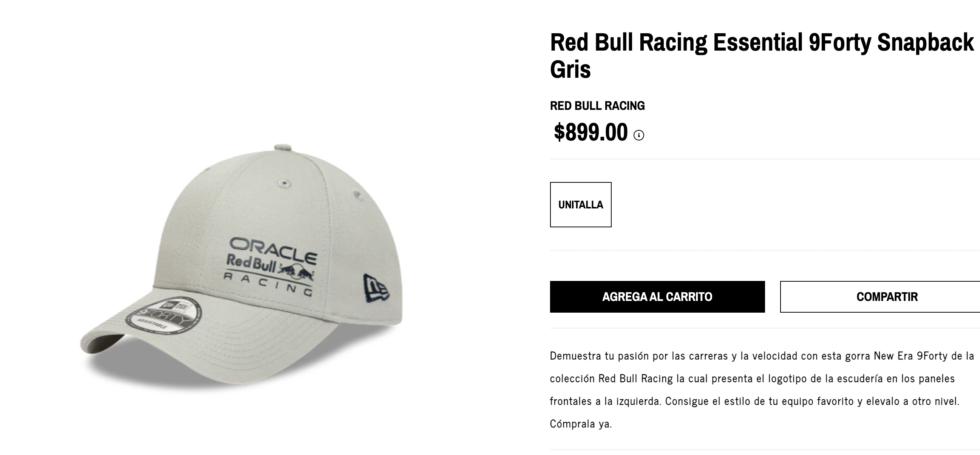Click the info icon beside the $899.00 price
This screenshot has width=980, height=455.
coord(639,135)
